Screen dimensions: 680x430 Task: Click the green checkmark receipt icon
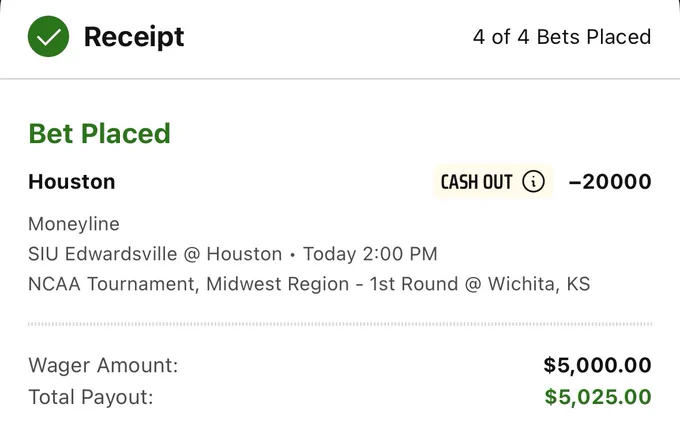pyautogui.click(x=48, y=36)
